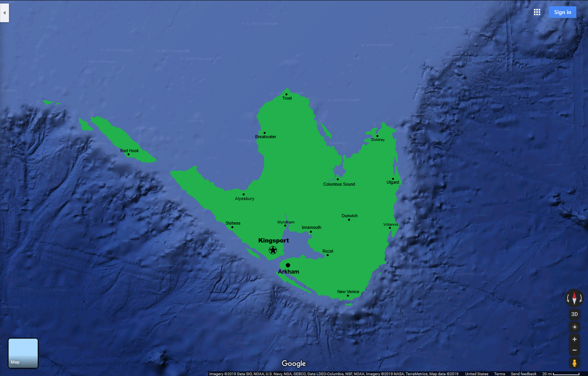Screen dimensions: 588x376
Task: Click the 20 mi scale bar
Action: (561, 374)
